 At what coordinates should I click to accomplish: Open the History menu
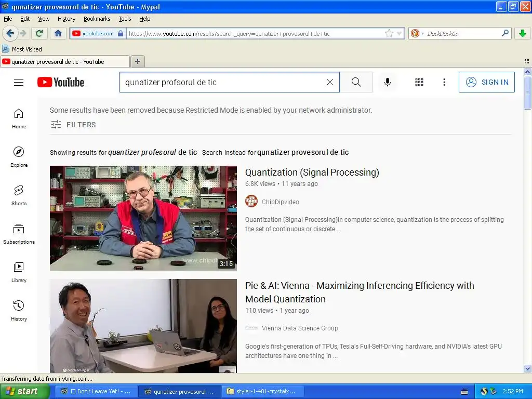point(66,19)
